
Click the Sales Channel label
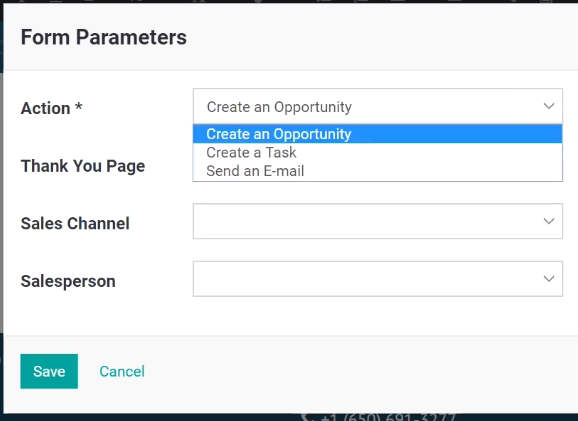(x=75, y=223)
